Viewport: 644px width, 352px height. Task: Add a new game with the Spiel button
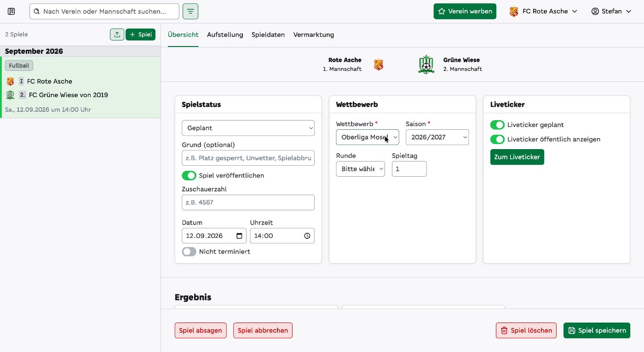pos(141,35)
